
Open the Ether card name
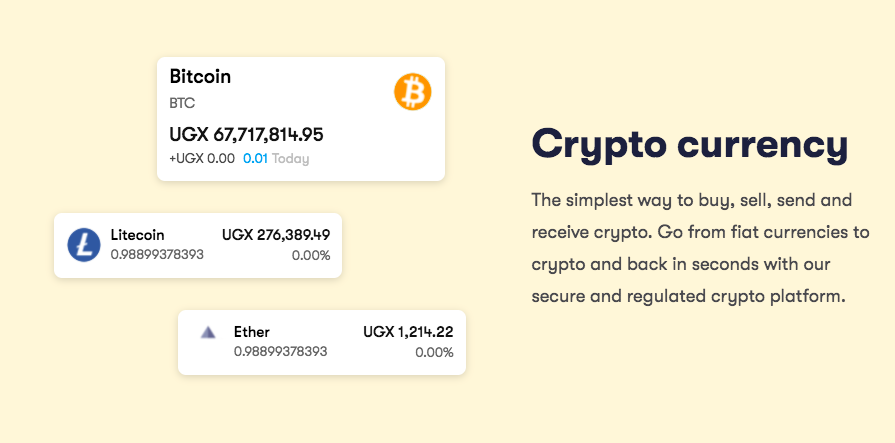252,332
